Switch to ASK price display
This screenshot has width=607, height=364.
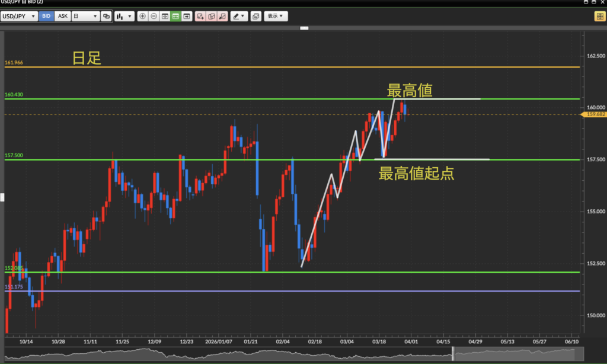tap(62, 17)
